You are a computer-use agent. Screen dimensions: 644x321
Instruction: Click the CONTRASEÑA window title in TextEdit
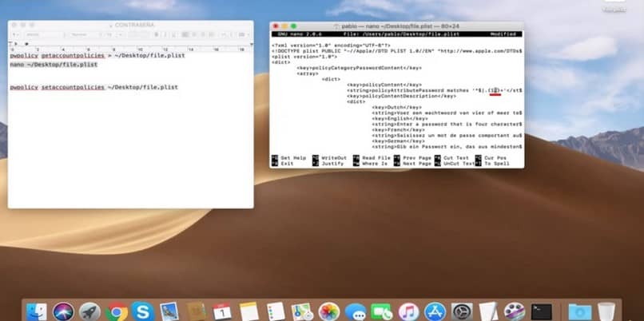134,25
